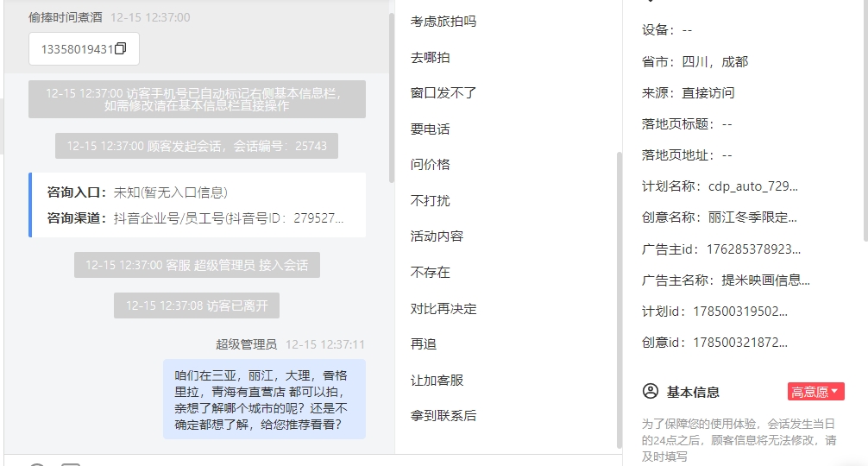Click the 设备 field row
Image resolution: width=868 pixels, height=466 pixels.
coord(667,30)
